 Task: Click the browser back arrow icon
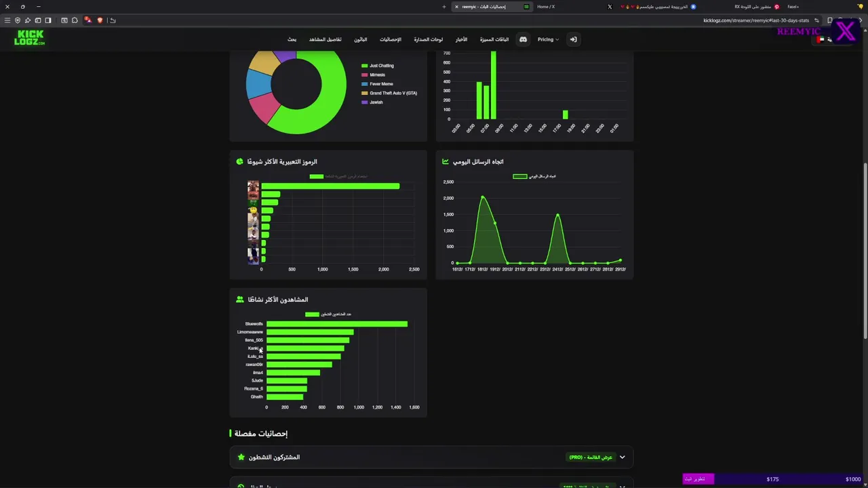[113, 20]
